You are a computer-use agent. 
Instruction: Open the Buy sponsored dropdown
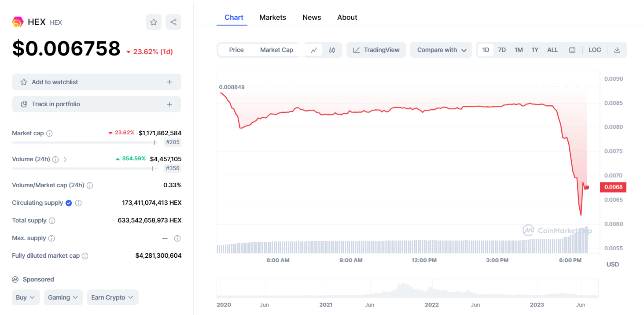point(26,297)
